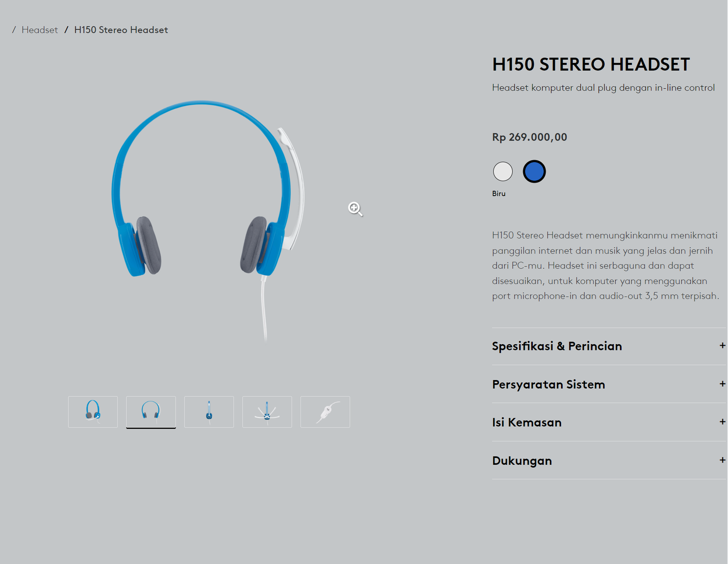
Task: Select the white color swatch
Action: coord(503,172)
